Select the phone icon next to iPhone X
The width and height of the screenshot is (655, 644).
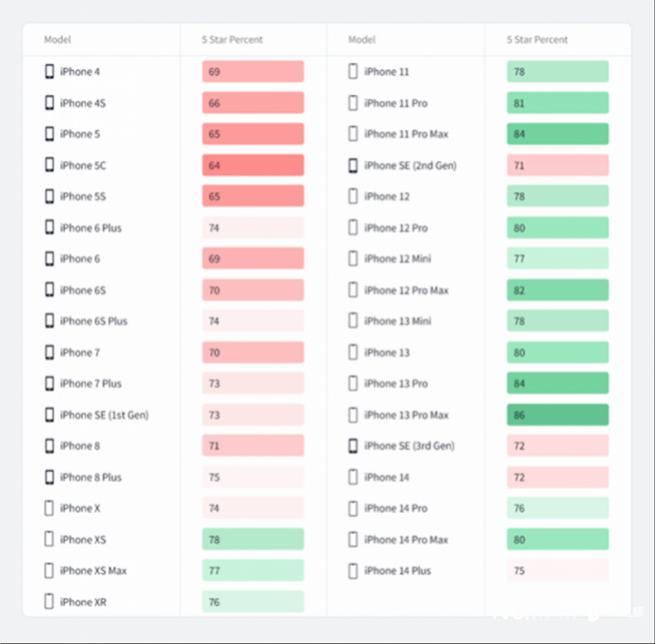click(49, 508)
